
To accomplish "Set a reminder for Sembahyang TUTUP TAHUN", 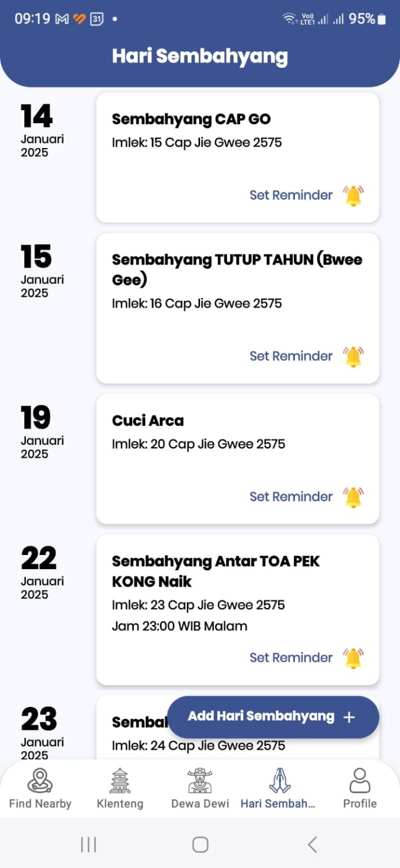I will 291,356.
